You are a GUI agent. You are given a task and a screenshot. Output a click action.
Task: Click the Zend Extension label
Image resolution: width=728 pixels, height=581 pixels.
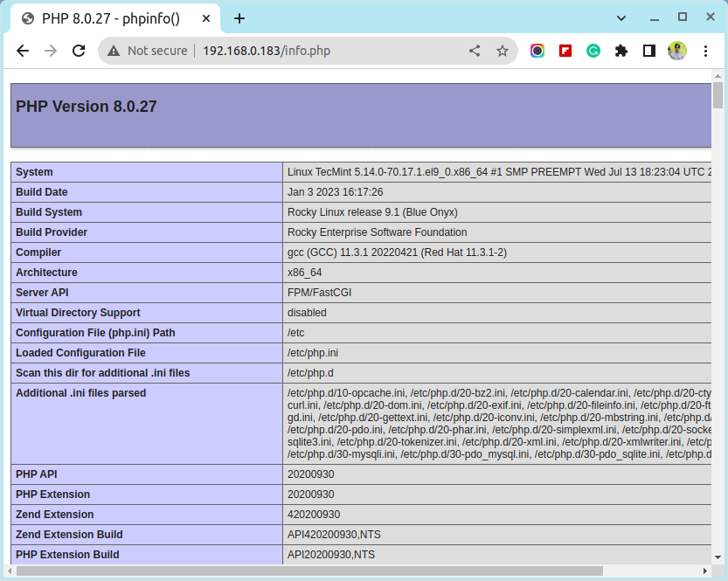pos(55,515)
